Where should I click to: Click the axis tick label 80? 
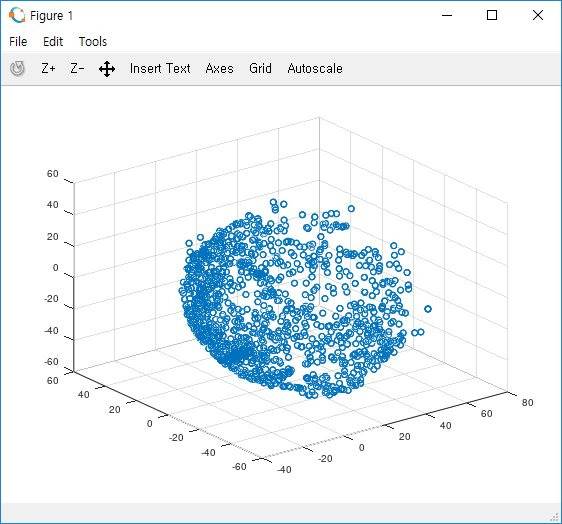(x=527, y=402)
